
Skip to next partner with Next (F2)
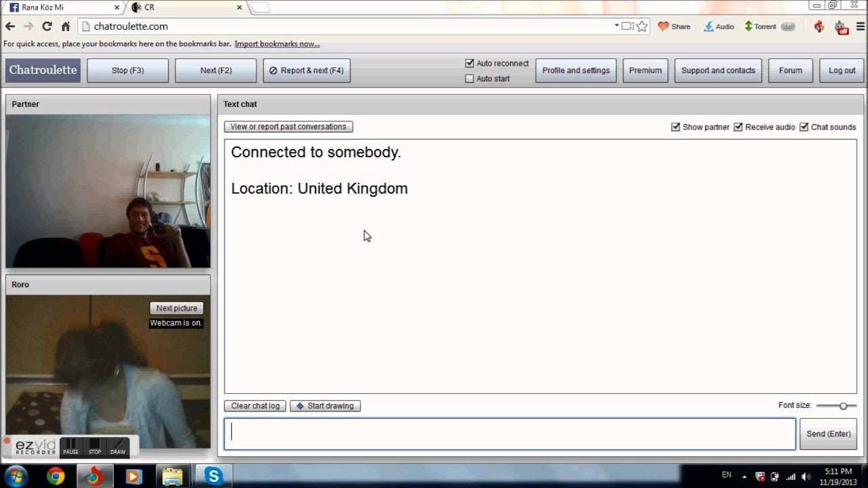(216, 70)
